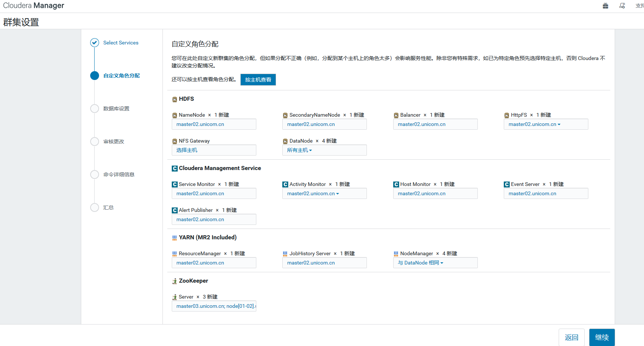
Task: Select the 自定义角色分配 wizard step
Action: pos(121,76)
